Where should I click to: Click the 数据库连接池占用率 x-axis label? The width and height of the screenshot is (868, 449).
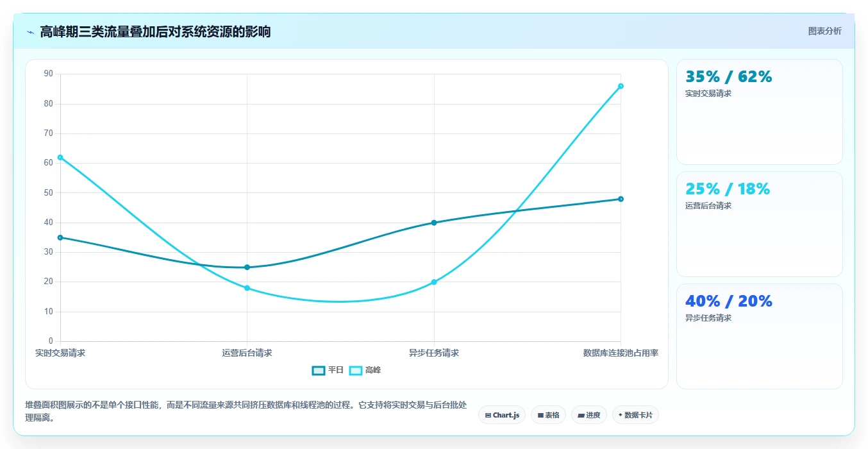[621, 353]
